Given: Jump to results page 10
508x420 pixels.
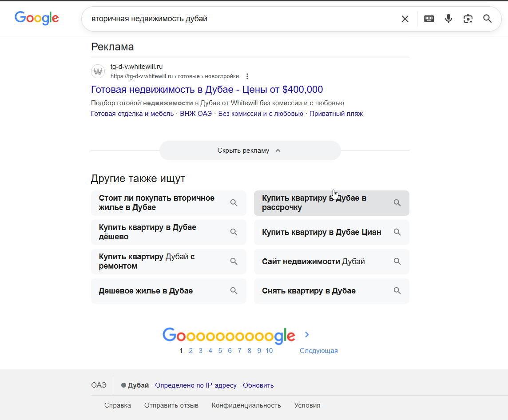Looking at the screenshot, I should [x=269, y=351].
